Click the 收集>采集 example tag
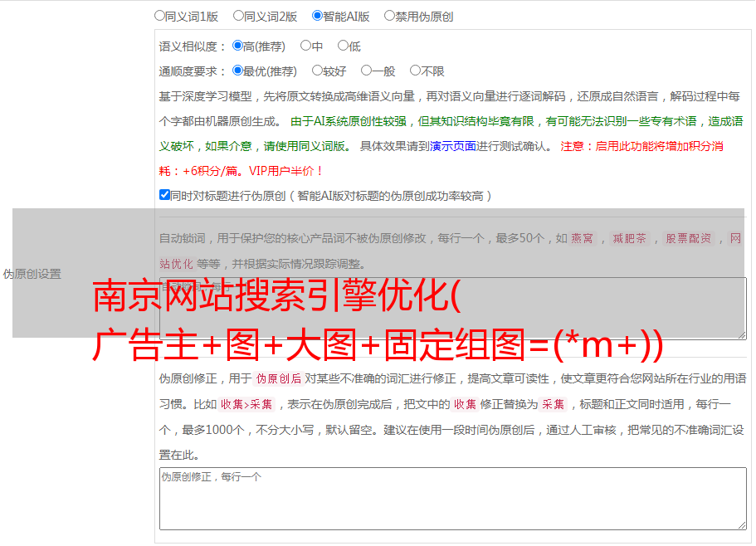 (x=246, y=404)
